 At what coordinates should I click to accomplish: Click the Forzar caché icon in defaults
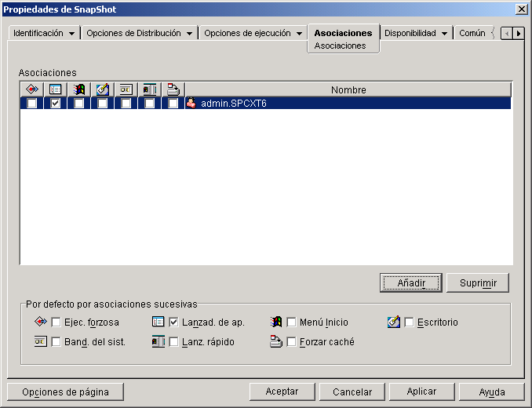[276, 341]
